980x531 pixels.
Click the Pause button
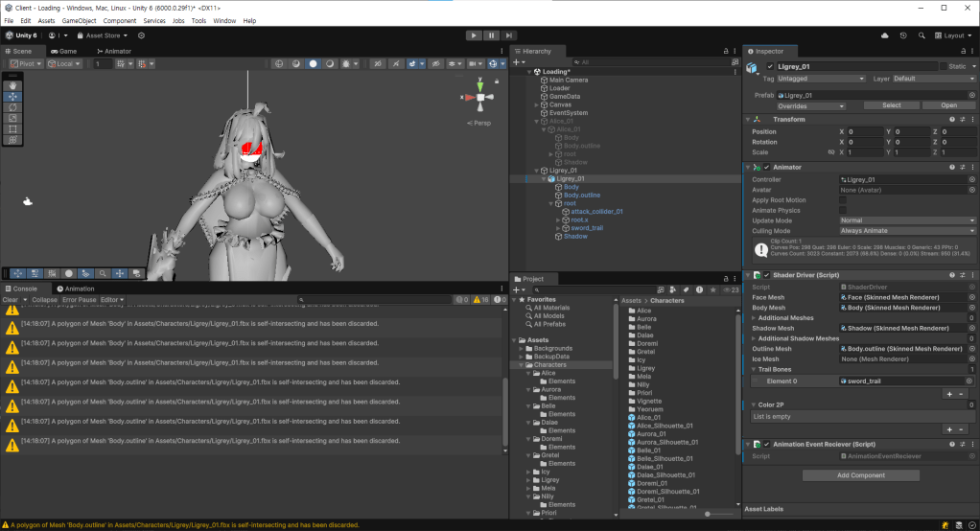(x=491, y=35)
